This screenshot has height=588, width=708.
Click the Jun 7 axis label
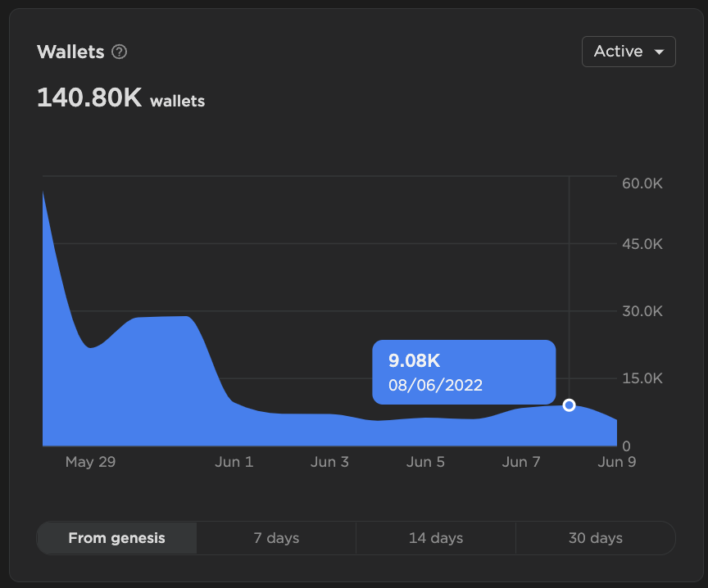point(521,462)
